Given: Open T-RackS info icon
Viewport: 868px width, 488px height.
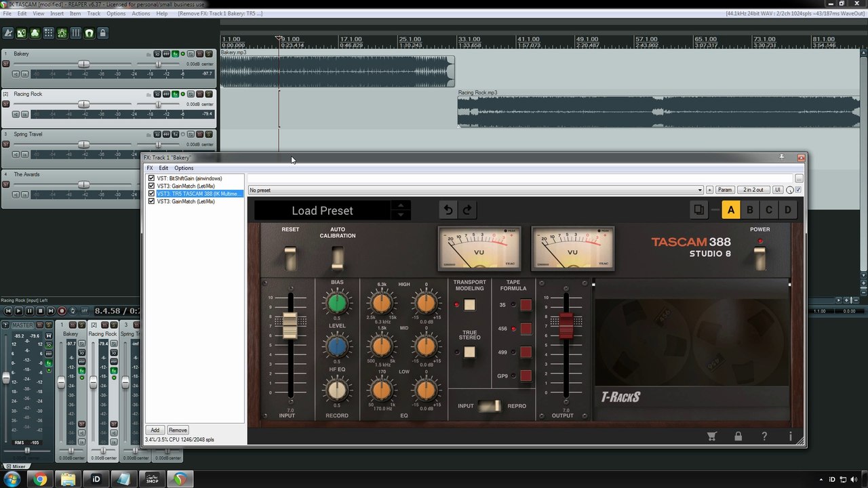Looking at the screenshot, I should pyautogui.click(x=790, y=436).
